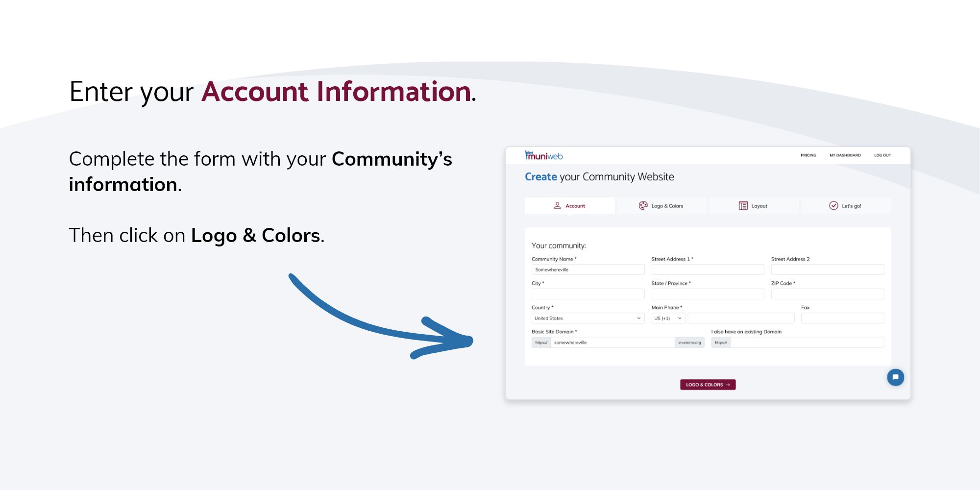This screenshot has height=490, width=980.
Task: Click the Logo & Colors palette icon
Action: 643,206
